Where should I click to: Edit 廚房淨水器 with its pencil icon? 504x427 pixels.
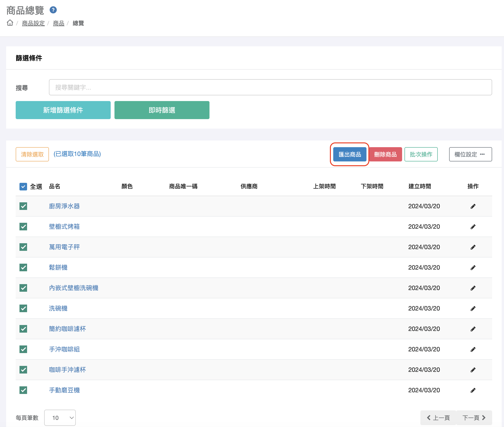473,206
